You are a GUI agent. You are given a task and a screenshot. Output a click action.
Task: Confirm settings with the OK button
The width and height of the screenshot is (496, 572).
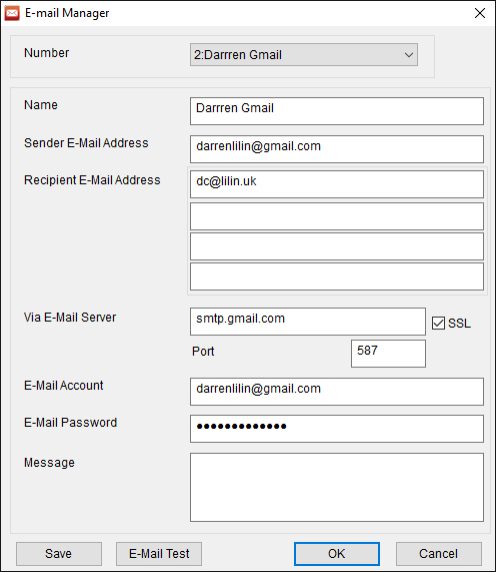(337, 553)
